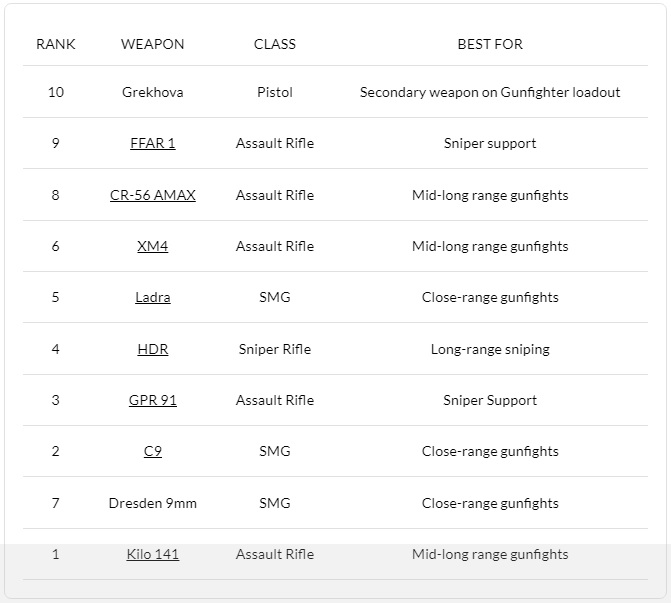The image size is (671, 603).
Task: Click the Pistol class cell
Action: [x=275, y=92]
